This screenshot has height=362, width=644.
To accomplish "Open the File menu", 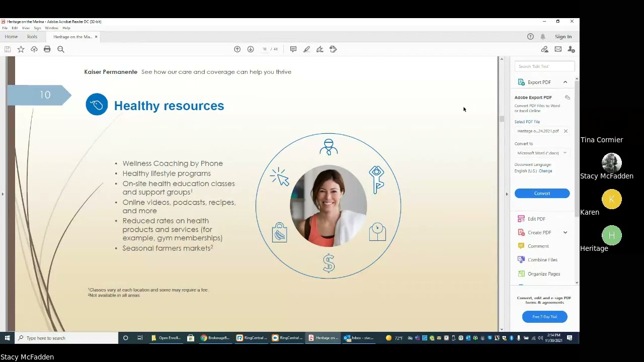I will 5,28.
